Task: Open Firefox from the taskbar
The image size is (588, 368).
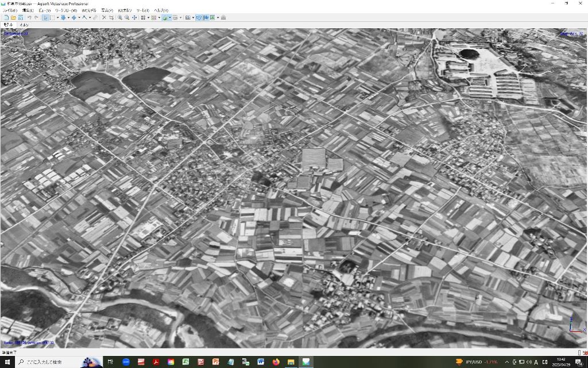Action: coord(276,362)
